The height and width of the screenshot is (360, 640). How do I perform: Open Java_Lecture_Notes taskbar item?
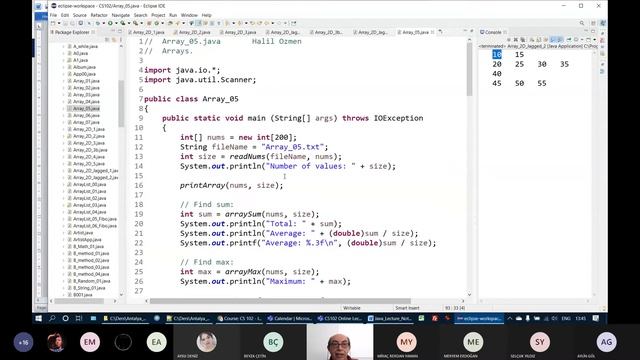[390, 318]
